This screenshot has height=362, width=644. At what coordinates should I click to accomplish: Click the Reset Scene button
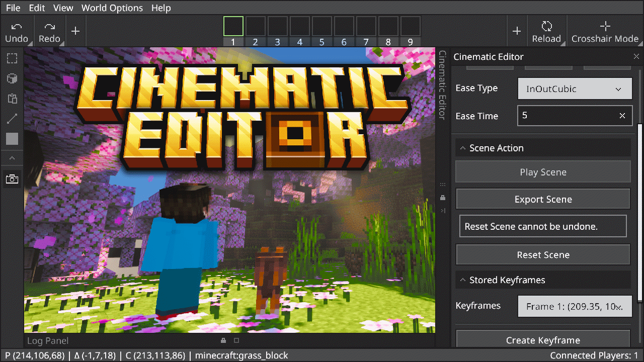coord(543,255)
